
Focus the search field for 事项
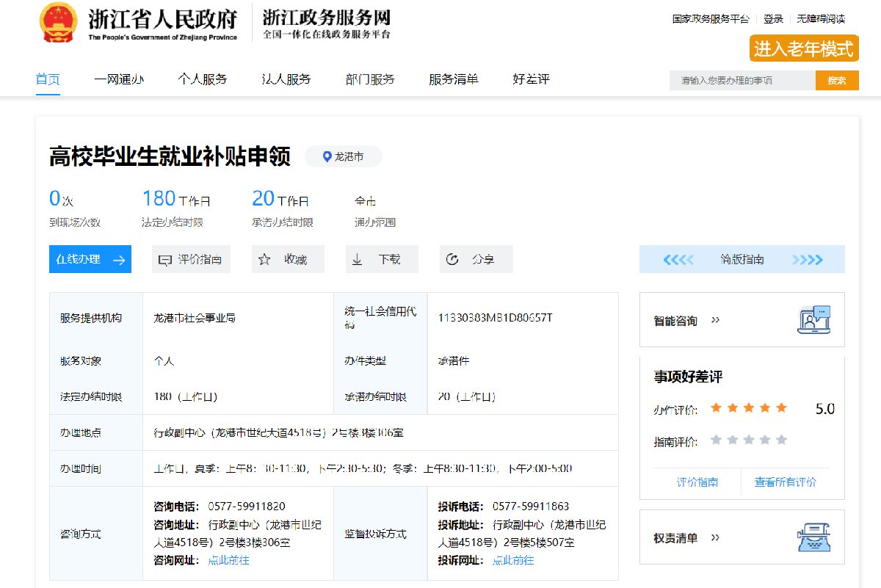[x=742, y=80]
